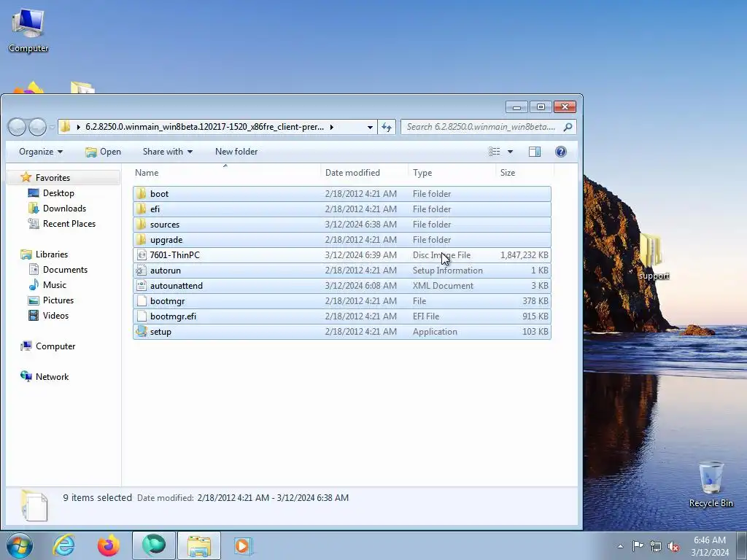Click the search box field
The height and width of the screenshot is (560, 747).
coord(481,127)
